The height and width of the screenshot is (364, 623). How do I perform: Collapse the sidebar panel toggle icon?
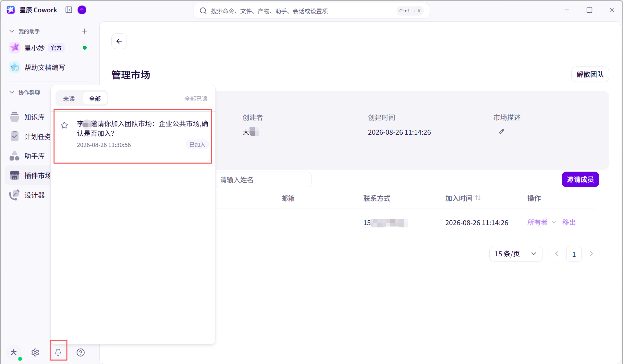69,10
